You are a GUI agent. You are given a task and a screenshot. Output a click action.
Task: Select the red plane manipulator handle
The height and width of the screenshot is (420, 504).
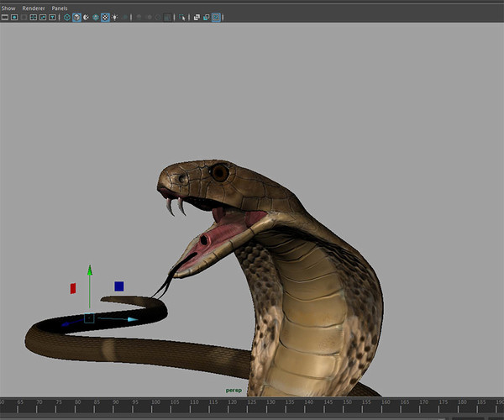tap(73, 288)
